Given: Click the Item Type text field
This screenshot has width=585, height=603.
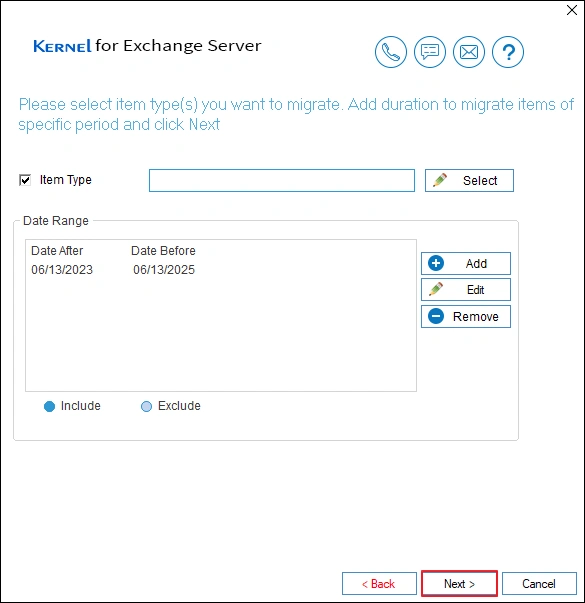Looking at the screenshot, I should point(282,180).
